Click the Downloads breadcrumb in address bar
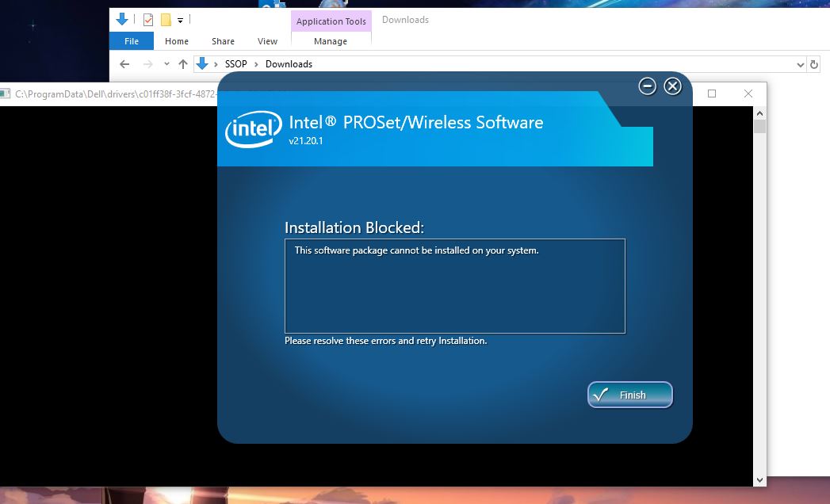The image size is (830, 504). [289, 64]
